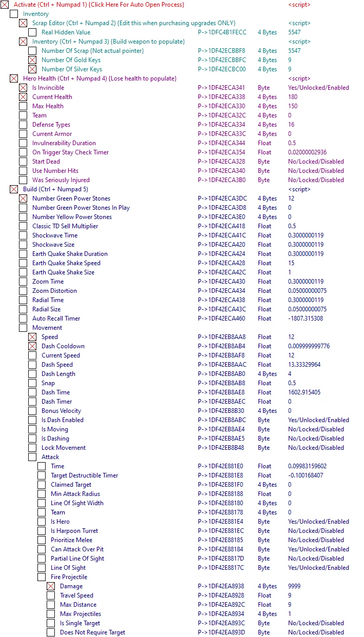Click Dash Speed value 13.33329964
Image resolution: width=364 pixels, height=637 pixels.
coord(304,365)
